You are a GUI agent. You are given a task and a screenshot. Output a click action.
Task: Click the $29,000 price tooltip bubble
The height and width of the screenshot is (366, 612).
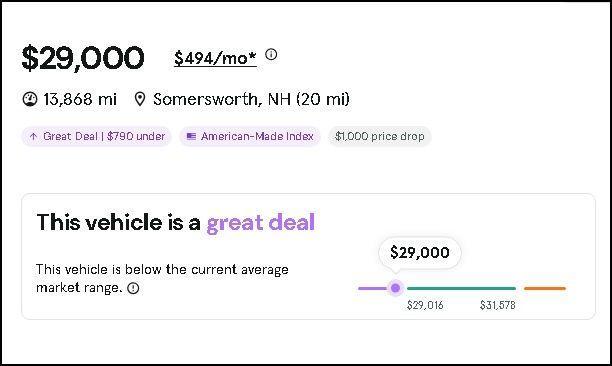(420, 252)
